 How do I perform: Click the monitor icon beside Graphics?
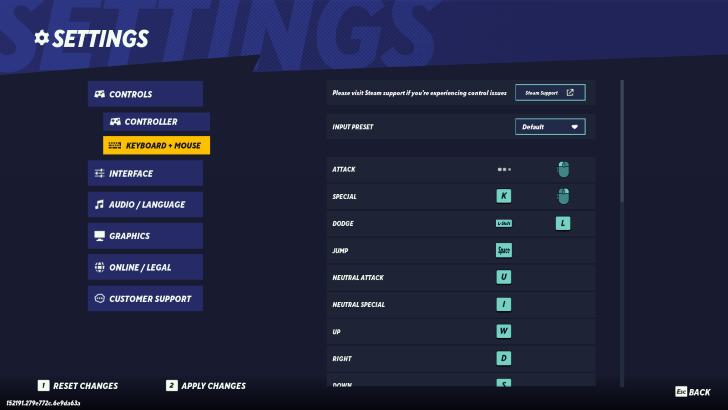[x=99, y=236]
